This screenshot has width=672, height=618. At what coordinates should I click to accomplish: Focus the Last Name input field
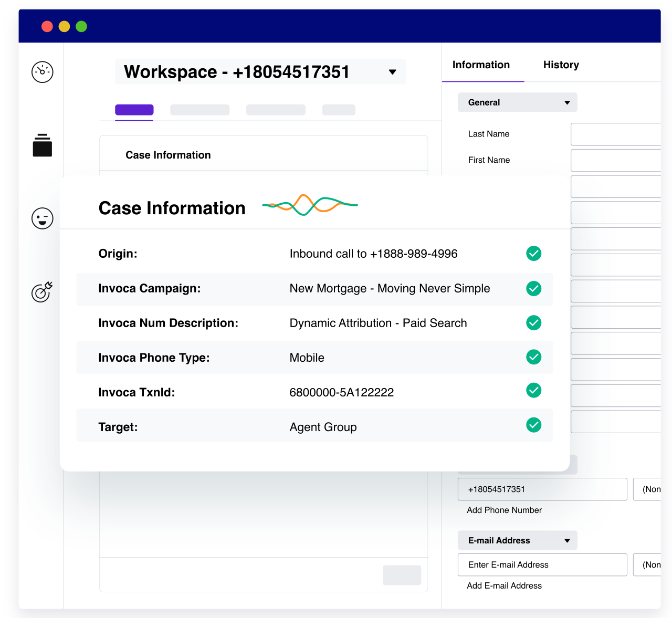(x=616, y=134)
